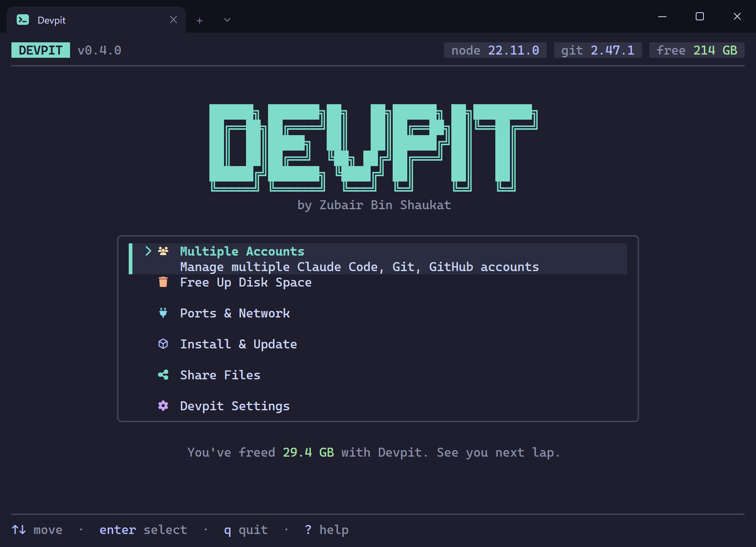Select the Share Files entry
This screenshot has height=547, width=756.
click(x=220, y=375)
